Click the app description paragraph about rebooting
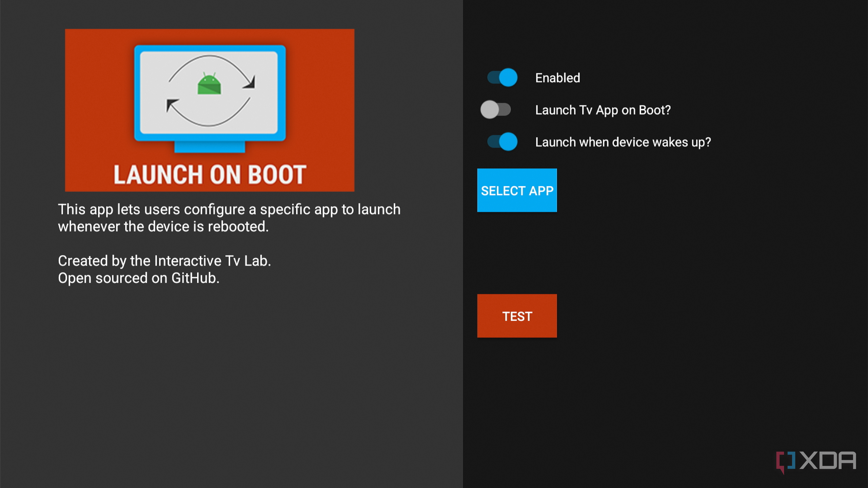 [x=229, y=218]
